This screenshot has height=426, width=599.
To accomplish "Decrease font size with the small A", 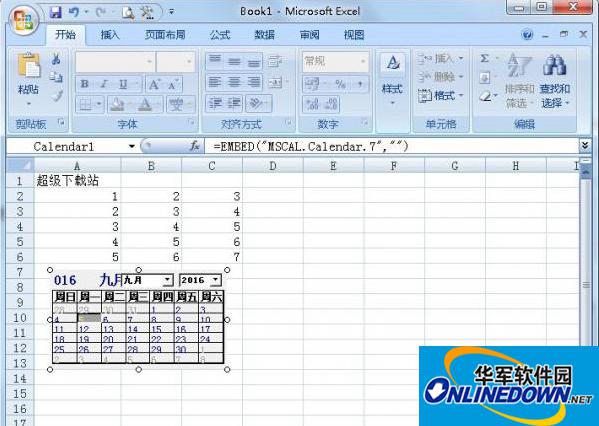I will coord(173,84).
